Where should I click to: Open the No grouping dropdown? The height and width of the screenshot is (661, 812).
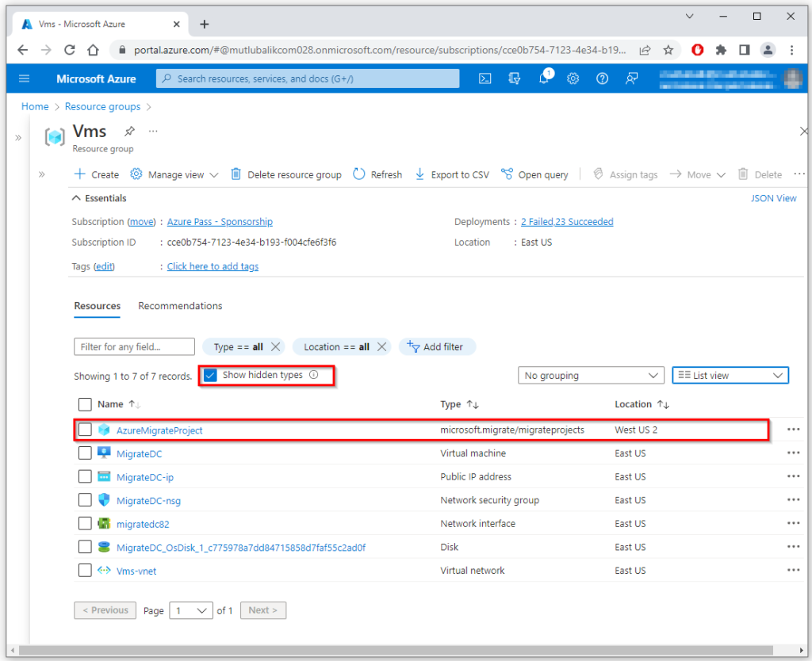coord(591,375)
